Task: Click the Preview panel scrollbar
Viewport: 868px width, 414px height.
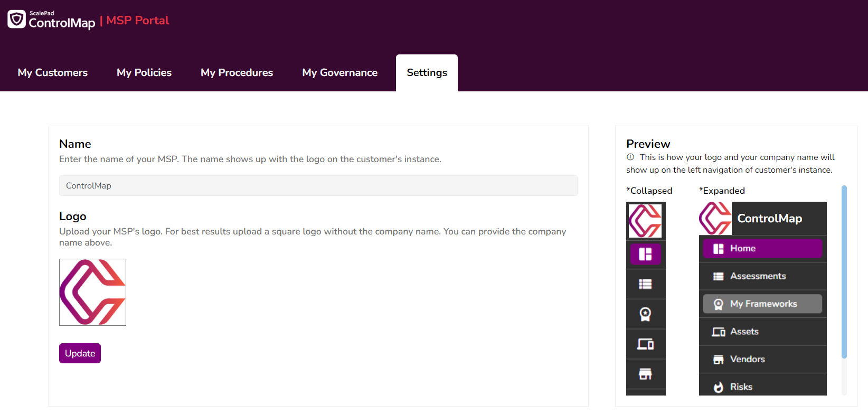Action: pos(844,272)
